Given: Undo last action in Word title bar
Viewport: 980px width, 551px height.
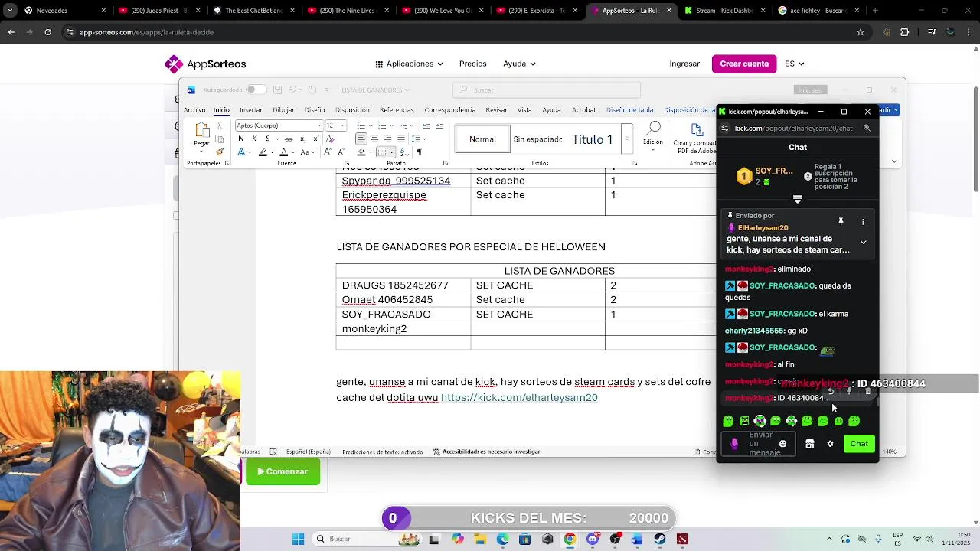Looking at the screenshot, I should coord(292,90).
